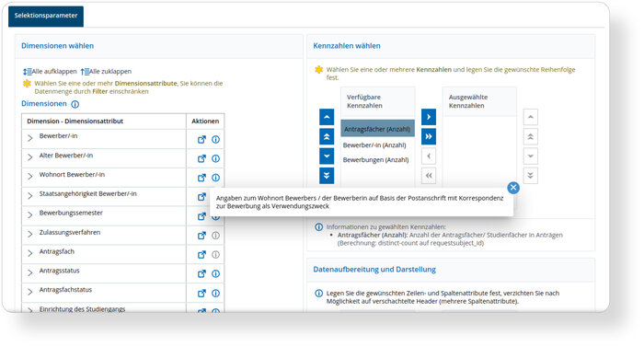Move chosen Kennzahl up one position
The width and height of the screenshot is (644, 347).
point(530,117)
